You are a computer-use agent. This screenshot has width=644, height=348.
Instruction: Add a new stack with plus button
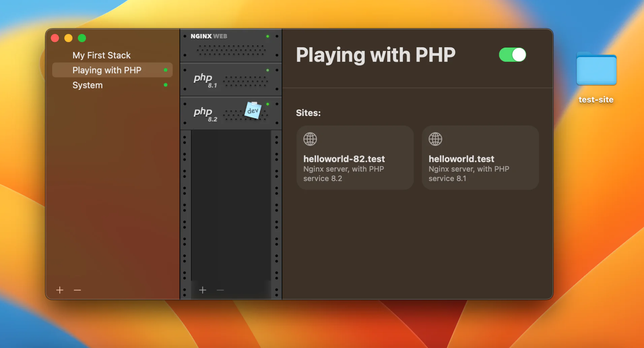point(60,290)
